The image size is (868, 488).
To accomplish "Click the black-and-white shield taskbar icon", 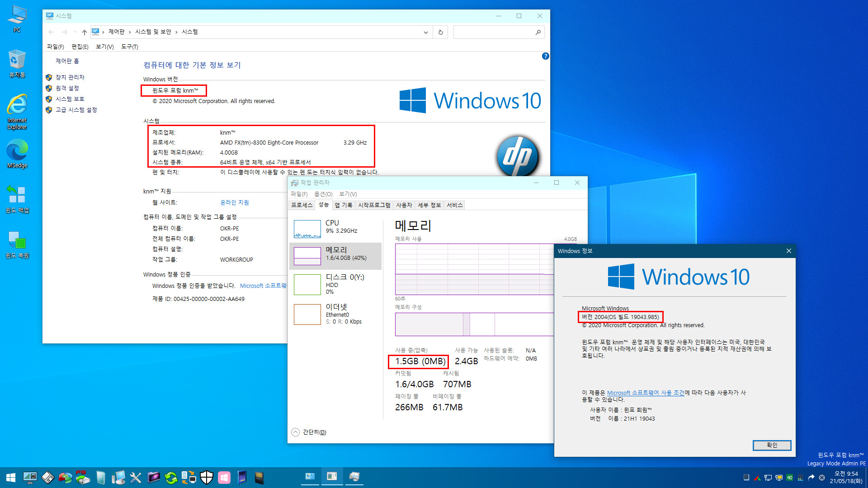I will click(x=206, y=478).
